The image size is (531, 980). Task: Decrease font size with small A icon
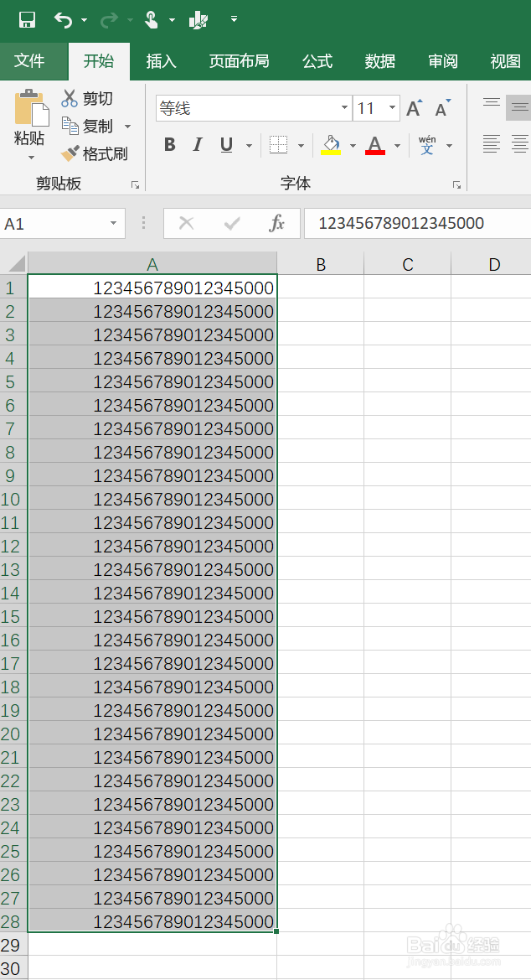[x=443, y=108]
